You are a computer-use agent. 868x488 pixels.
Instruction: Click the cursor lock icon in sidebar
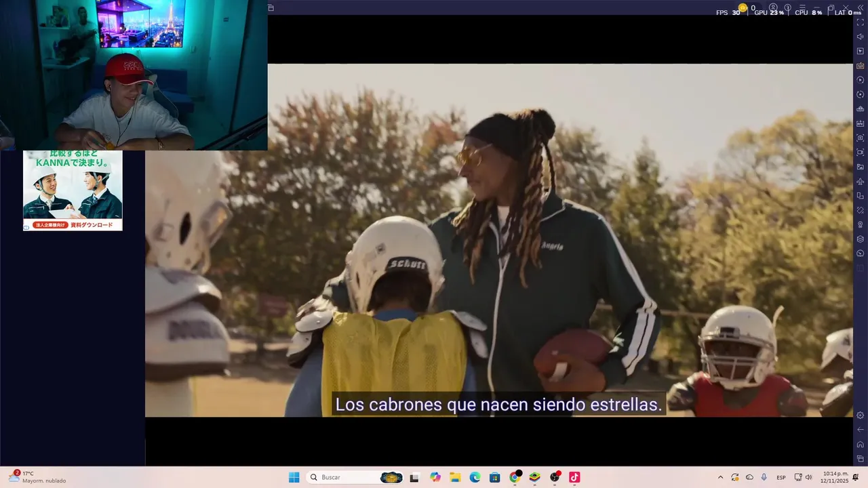point(861,51)
